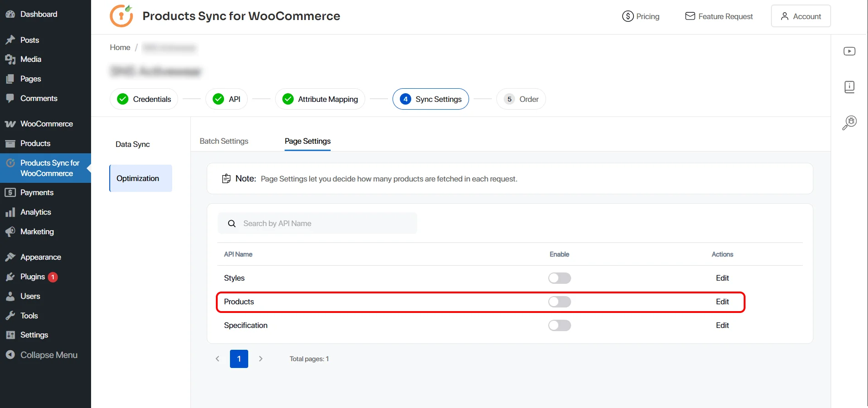Open video tutorial icon in right panel
The width and height of the screenshot is (868, 408).
click(x=849, y=51)
